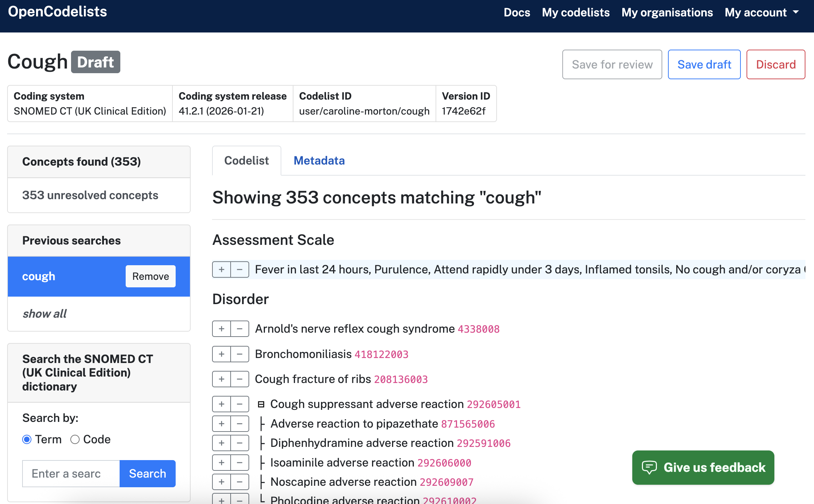
Task: Click code 418122003
Action: (381, 354)
